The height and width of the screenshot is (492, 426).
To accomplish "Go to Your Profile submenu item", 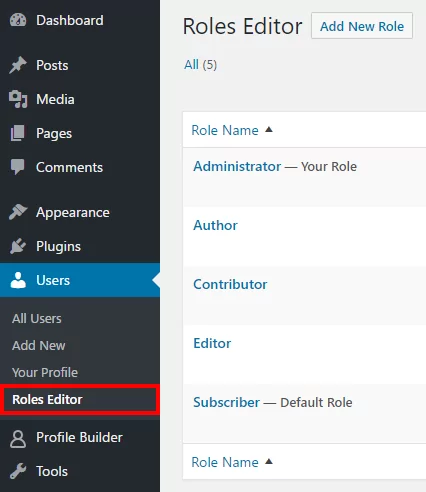I will (45, 372).
